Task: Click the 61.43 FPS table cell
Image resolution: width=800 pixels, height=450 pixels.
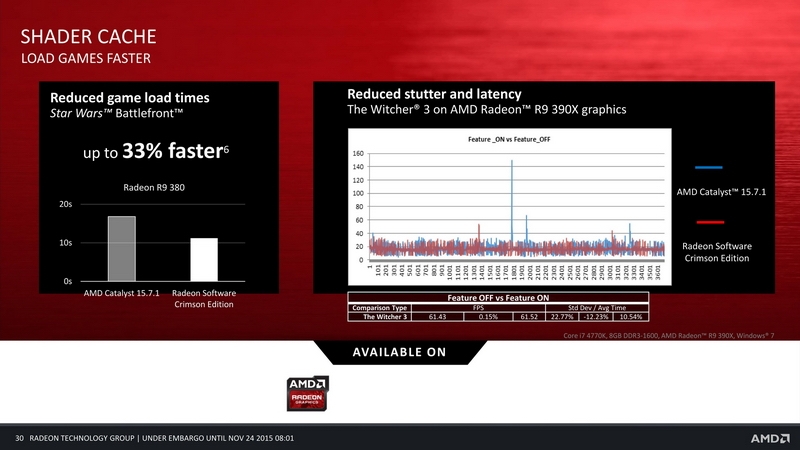Action: coord(437,317)
